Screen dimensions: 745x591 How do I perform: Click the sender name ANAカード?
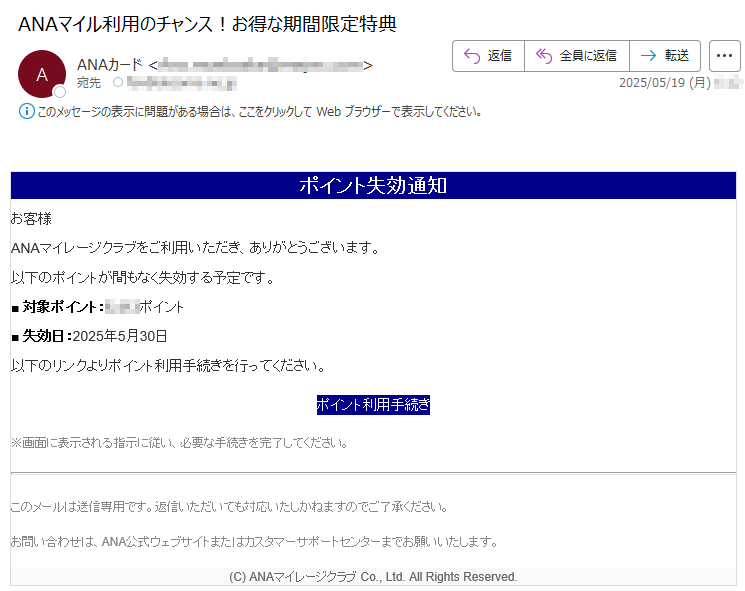click(109, 65)
